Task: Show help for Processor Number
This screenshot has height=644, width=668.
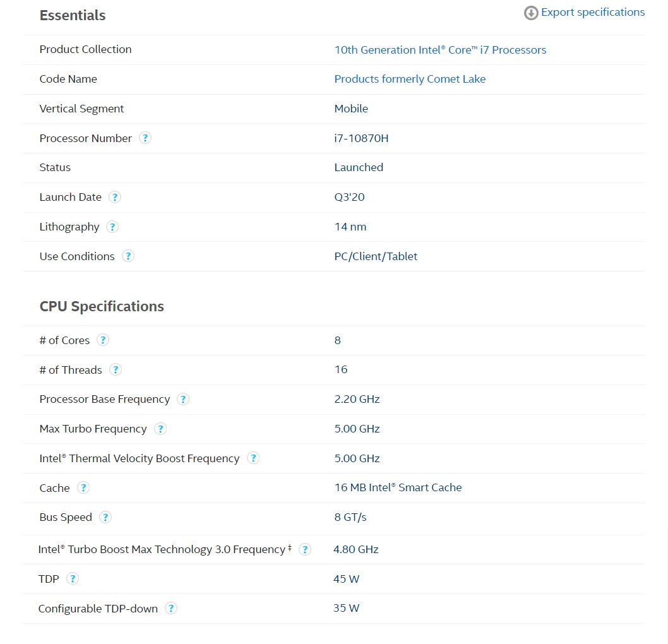Action: [145, 138]
